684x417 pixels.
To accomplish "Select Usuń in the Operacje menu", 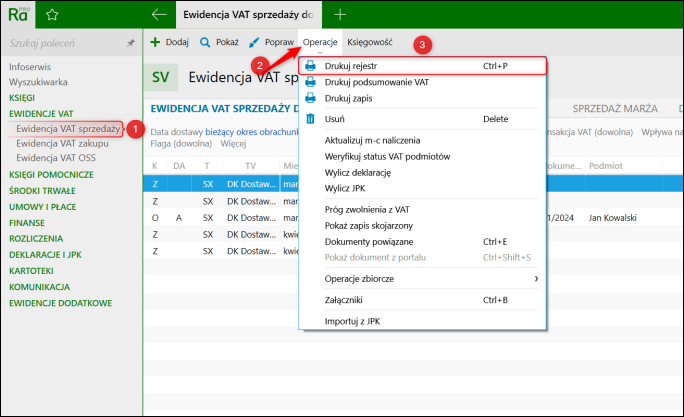I will 422,119.
